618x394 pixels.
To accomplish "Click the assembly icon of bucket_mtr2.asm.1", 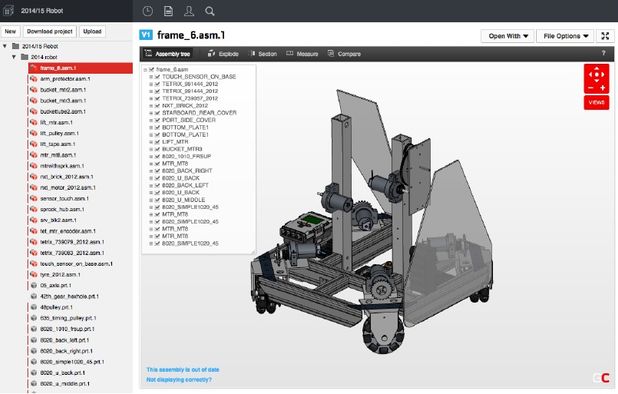I will (34, 90).
